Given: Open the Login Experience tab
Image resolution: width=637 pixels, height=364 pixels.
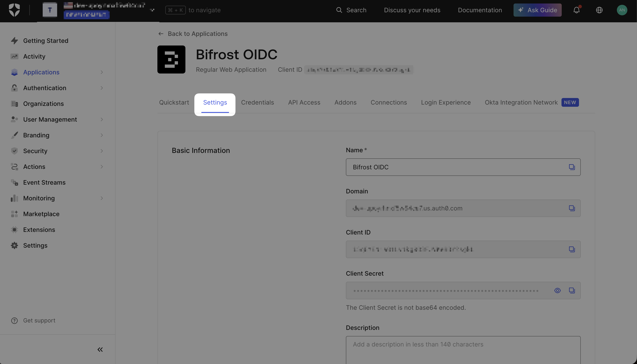Looking at the screenshot, I should click(446, 103).
